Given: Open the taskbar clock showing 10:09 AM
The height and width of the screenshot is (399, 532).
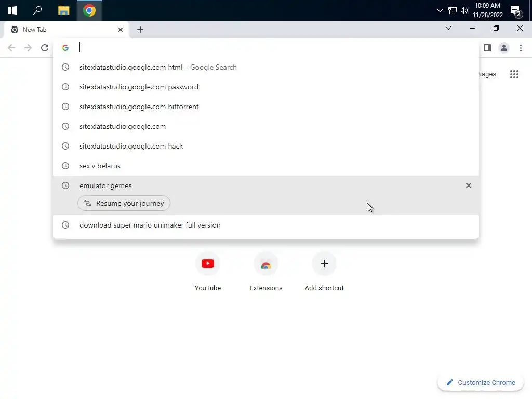Looking at the screenshot, I should coord(487,10).
